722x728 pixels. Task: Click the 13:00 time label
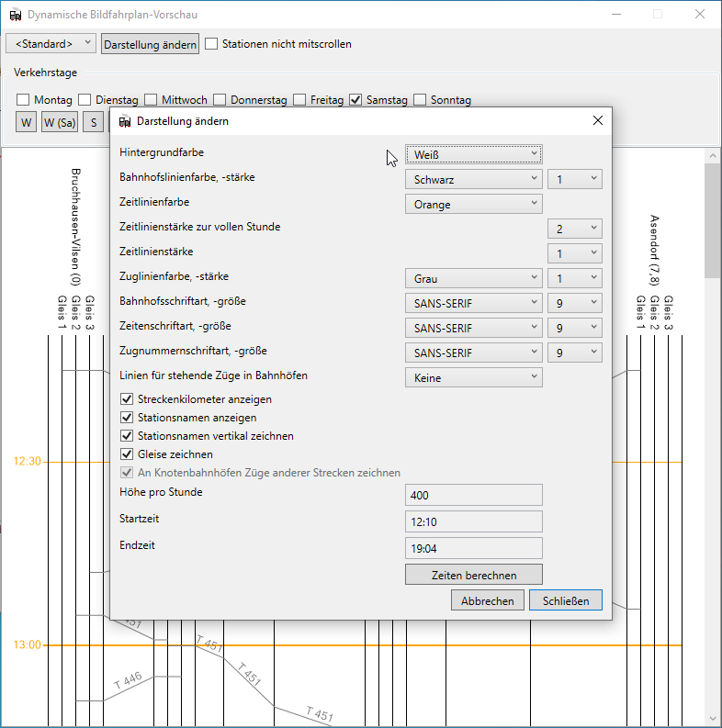27,644
